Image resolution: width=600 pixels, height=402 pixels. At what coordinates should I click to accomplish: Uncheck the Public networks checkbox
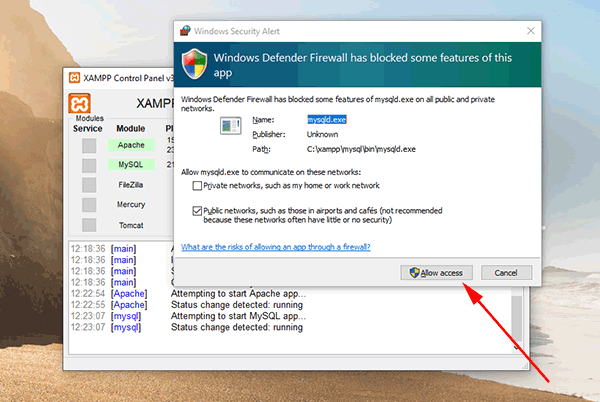coord(197,211)
